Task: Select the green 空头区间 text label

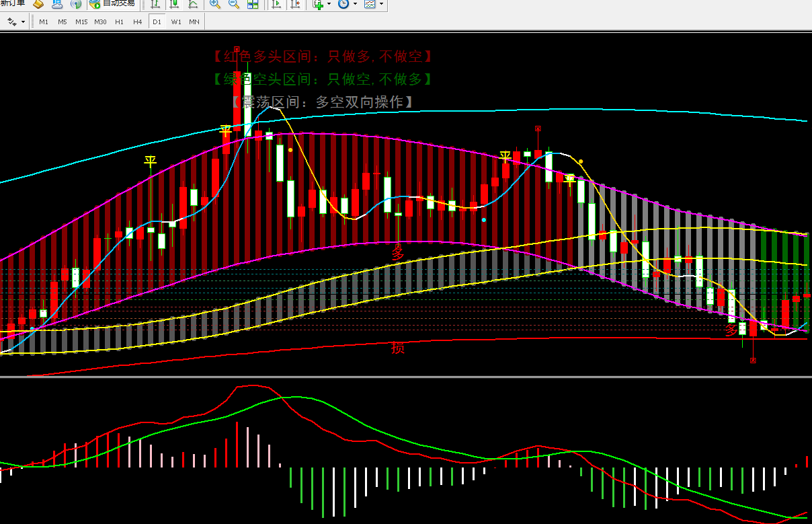Action: (x=321, y=79)
